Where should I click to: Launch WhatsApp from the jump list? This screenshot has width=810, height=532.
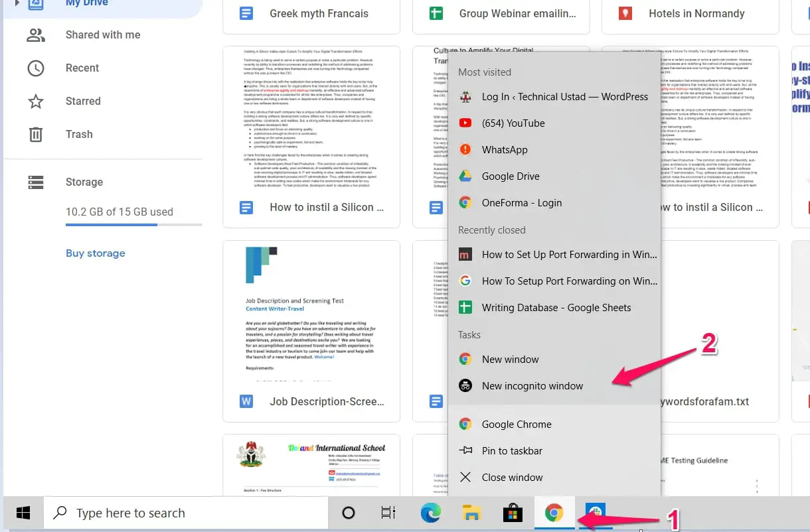pos(554,150)
